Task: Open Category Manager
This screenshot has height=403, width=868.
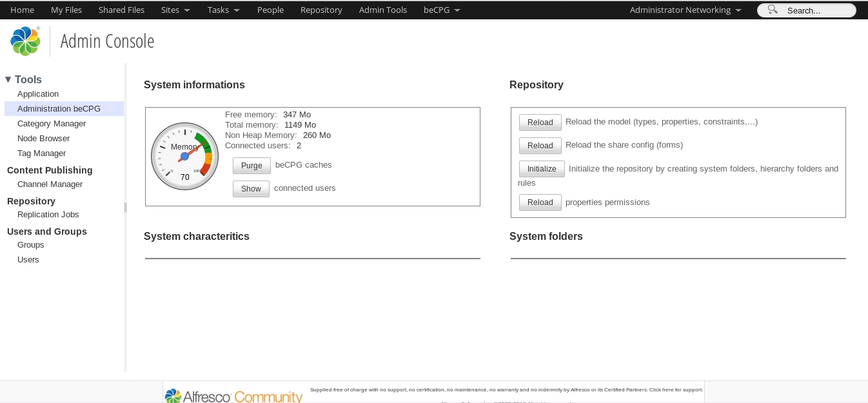Action: coord(52,123)
